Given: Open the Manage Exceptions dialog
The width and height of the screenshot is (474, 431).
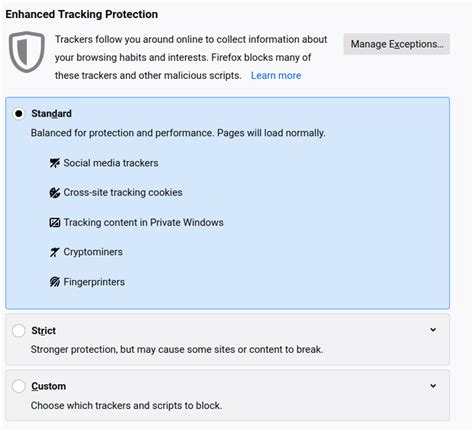Looking at the screenshot, I should [397, 44].
